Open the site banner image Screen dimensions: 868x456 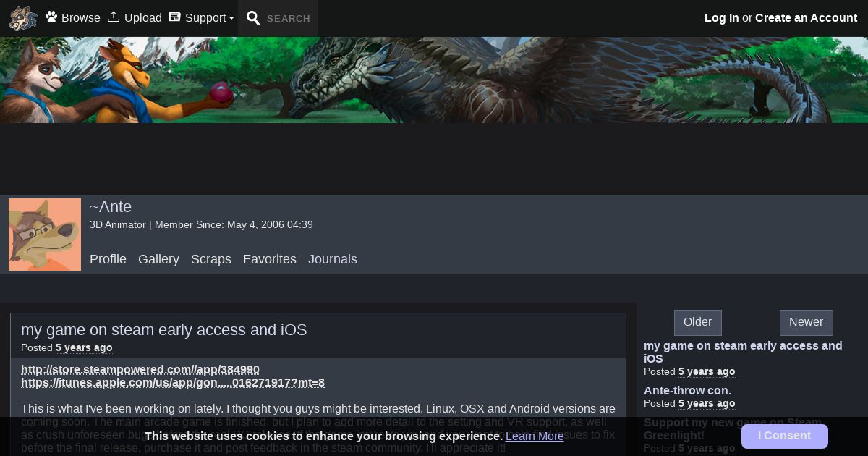[x=434, y=80]
